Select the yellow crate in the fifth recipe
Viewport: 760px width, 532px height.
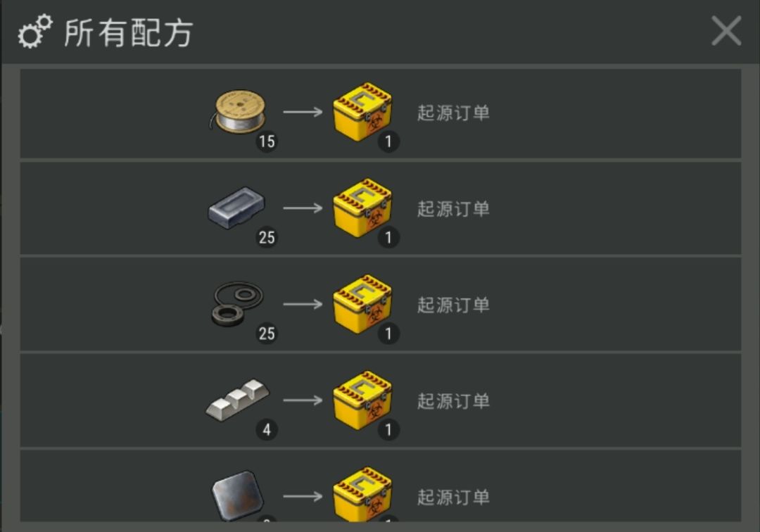click(x=362, y=494)
